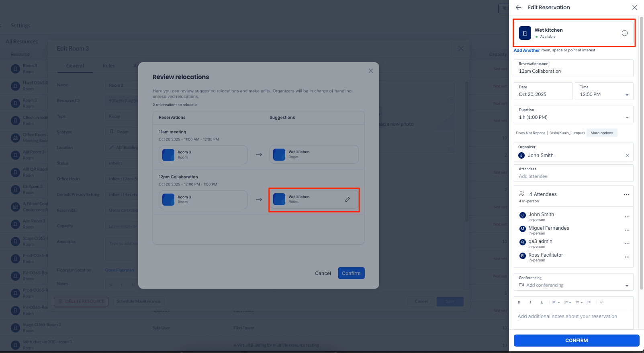
Task: Click the Add Another link
Action: 527,50
